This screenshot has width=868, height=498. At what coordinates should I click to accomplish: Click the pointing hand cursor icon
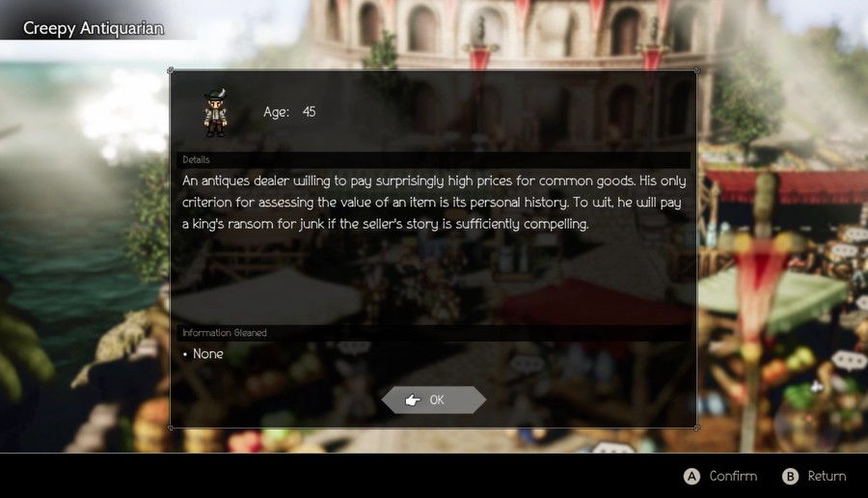click(413, 400)
